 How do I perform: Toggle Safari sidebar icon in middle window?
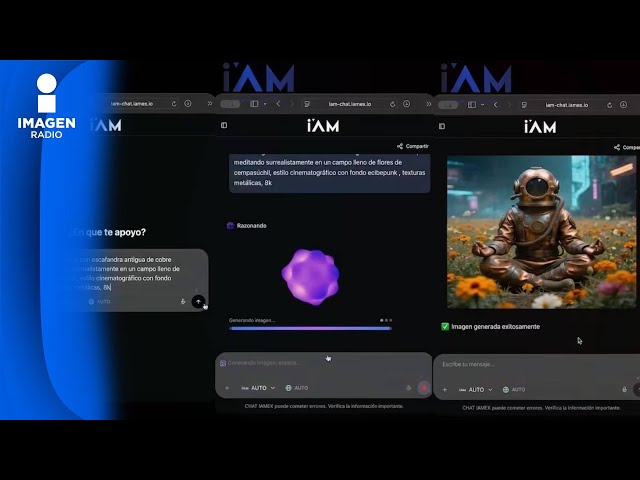[254, 104]
